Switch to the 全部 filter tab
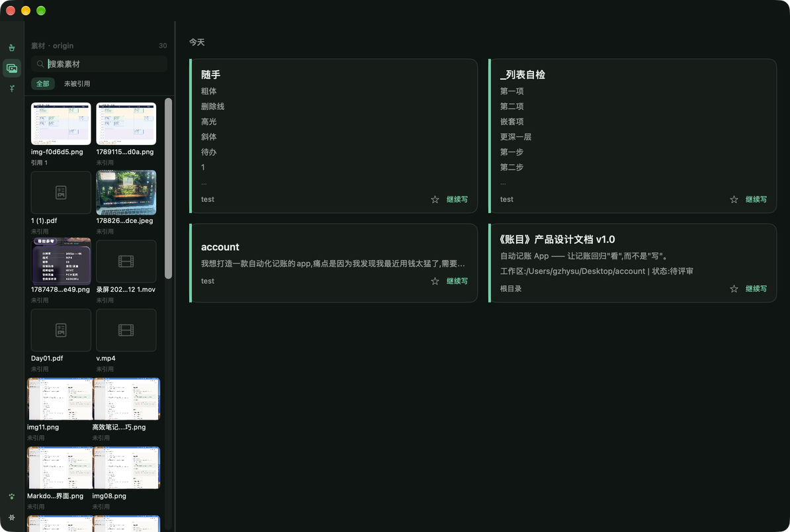The image size is (790, 532). tap(43, 83)
